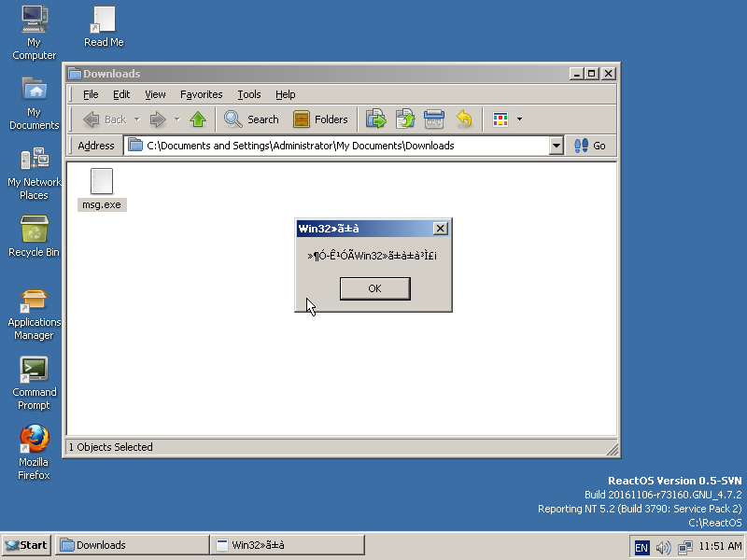
Task: Launch Mozilla Firefox from desktop
Action: coord(34,453)
